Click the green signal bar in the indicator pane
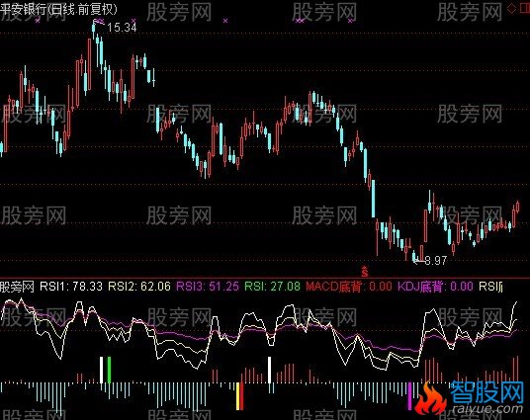 coord(109,370)
